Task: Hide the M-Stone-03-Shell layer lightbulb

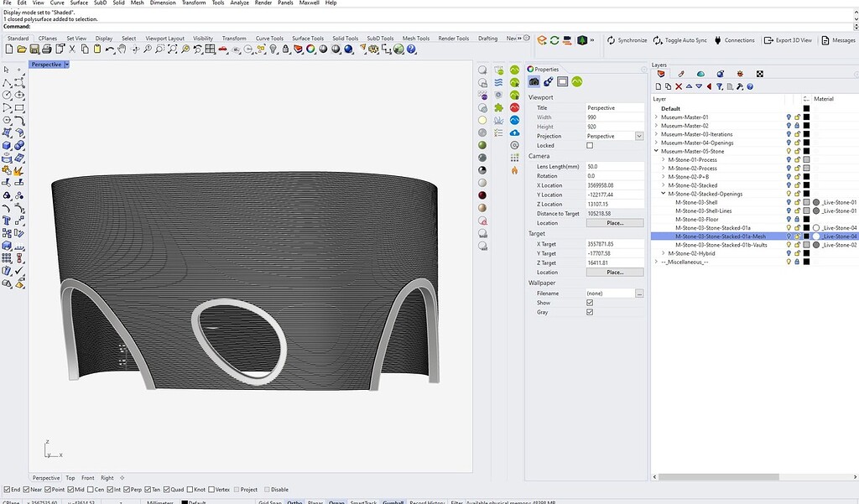Action: click(789, 202)
